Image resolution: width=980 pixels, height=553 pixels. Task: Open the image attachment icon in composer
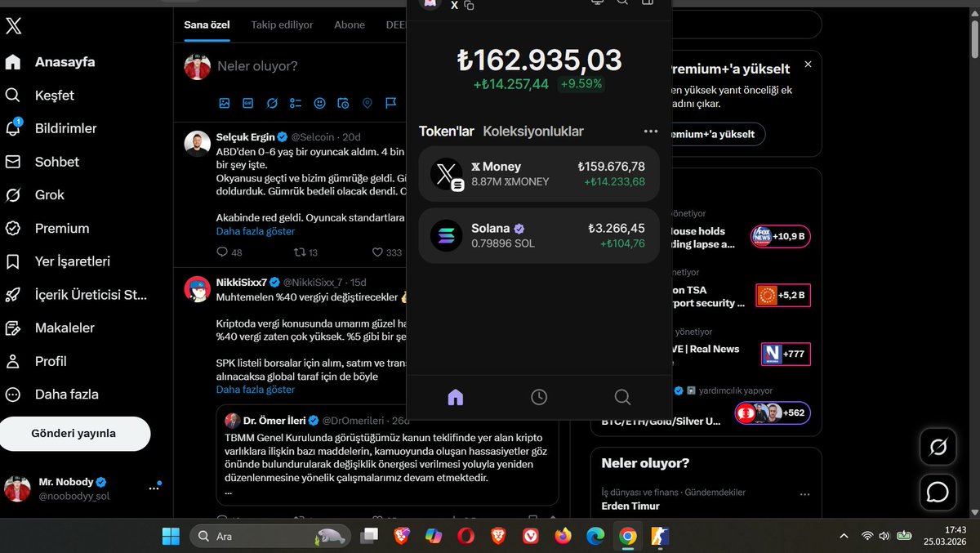224,103
